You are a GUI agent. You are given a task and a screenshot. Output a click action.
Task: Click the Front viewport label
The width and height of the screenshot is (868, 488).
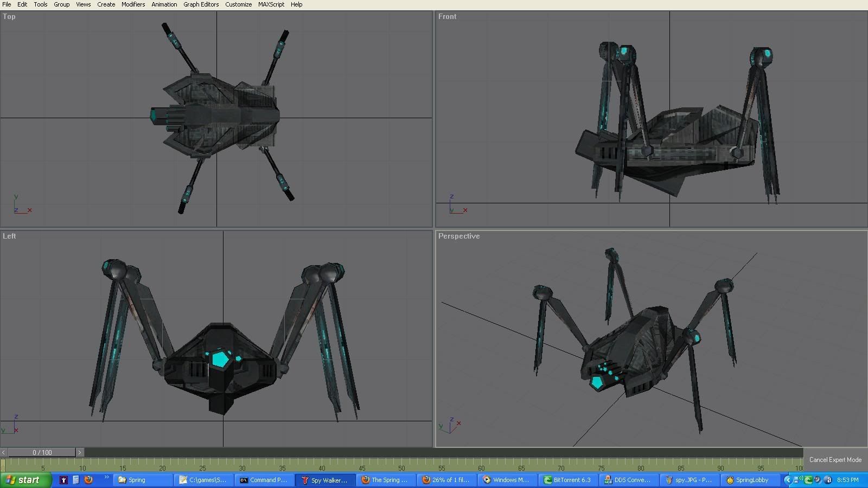tap(448, 17)
